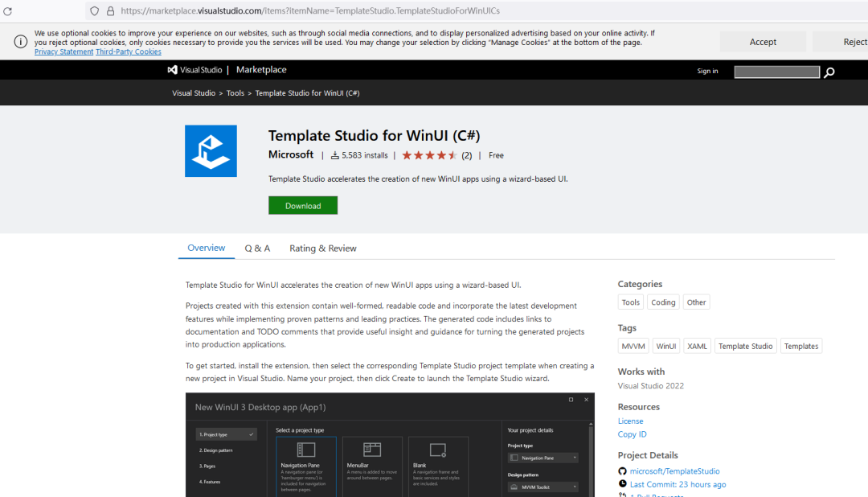Open the microsoft/TemplateStudio repository link
The image size is (868, 497).
point(675,471)
